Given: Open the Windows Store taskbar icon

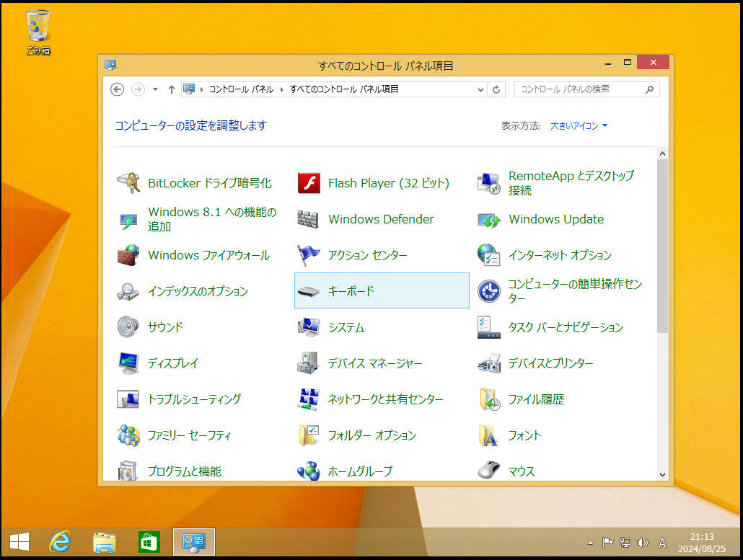Looking at the screenshot, I should (x=149, y=542).
